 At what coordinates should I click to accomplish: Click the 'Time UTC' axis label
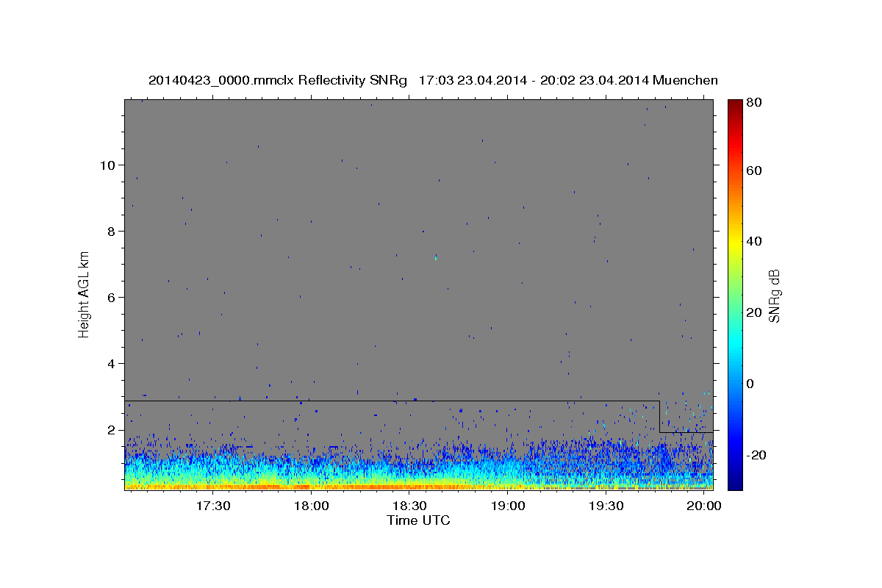click(418, 520)
